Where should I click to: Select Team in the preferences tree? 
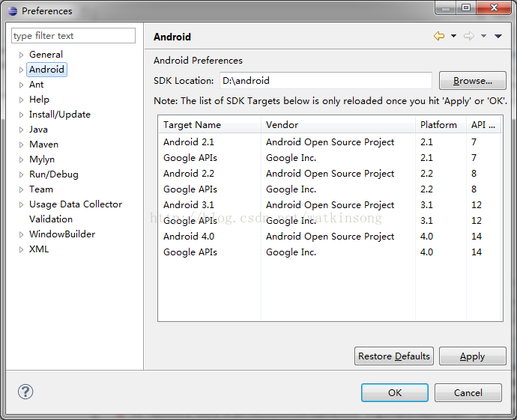tap(41, 189)
